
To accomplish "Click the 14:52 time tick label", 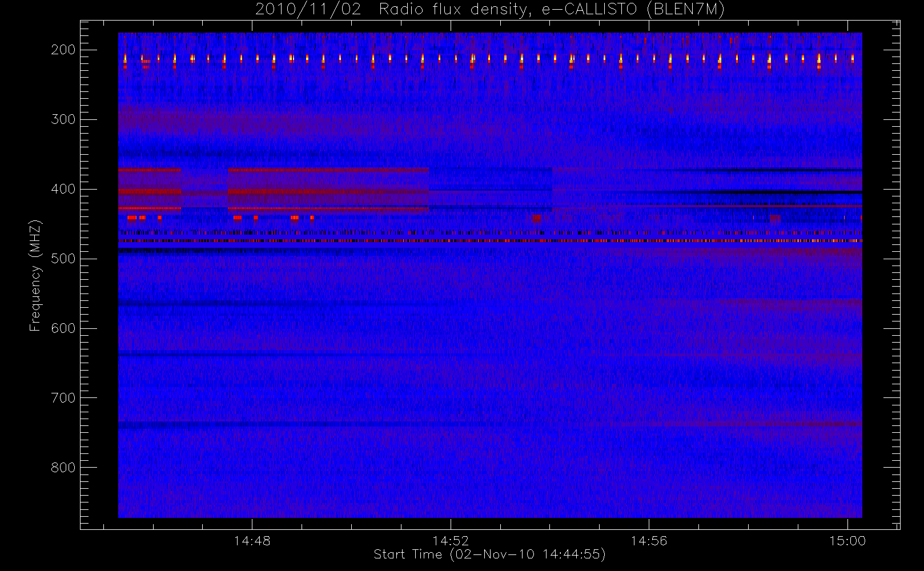I will coord(451,541).
